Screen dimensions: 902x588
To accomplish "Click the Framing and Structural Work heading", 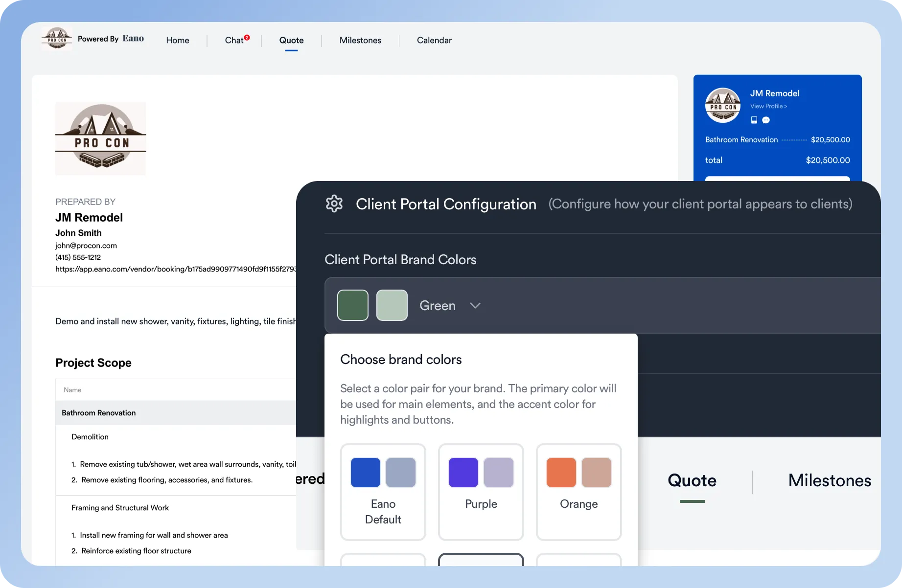I will (x=120, y=508).
